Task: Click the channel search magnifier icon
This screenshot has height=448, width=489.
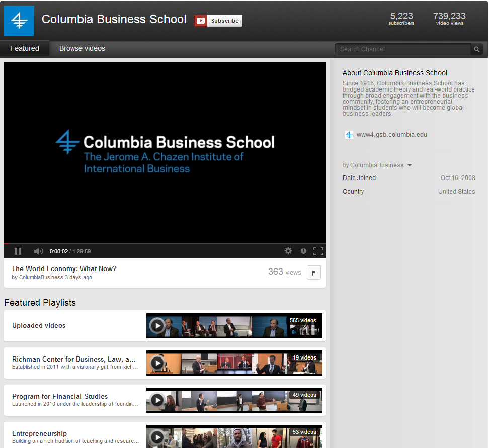Action: click(476, 49)
